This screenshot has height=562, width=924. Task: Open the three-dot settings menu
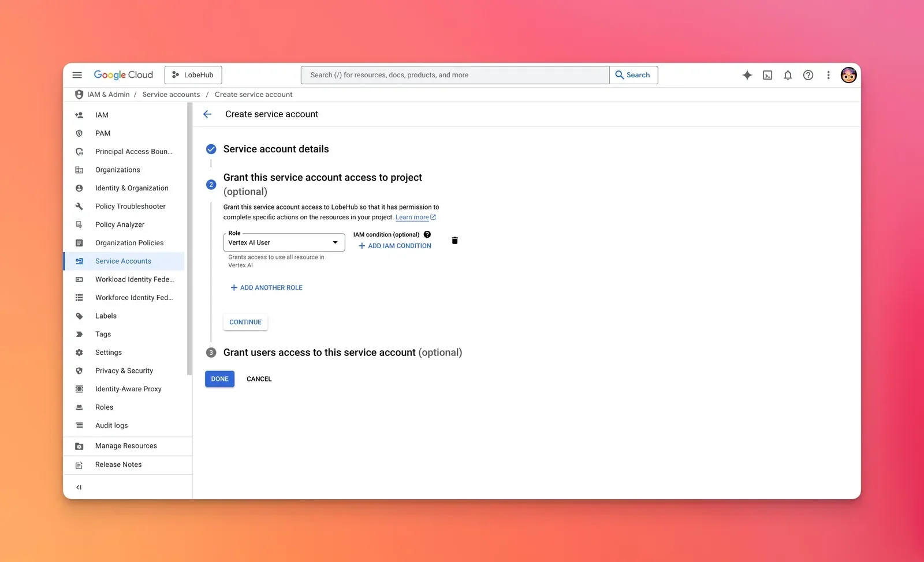point(828,75)
